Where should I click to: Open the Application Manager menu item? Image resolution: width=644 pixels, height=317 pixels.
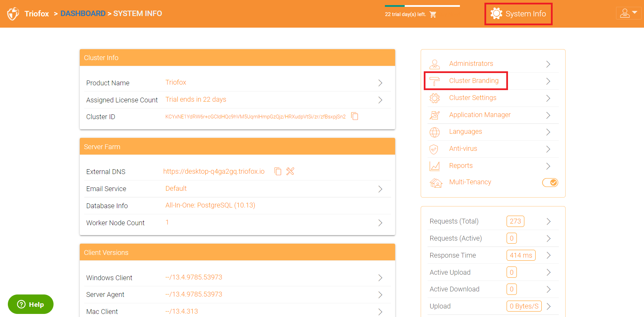[x=480, y=115]
